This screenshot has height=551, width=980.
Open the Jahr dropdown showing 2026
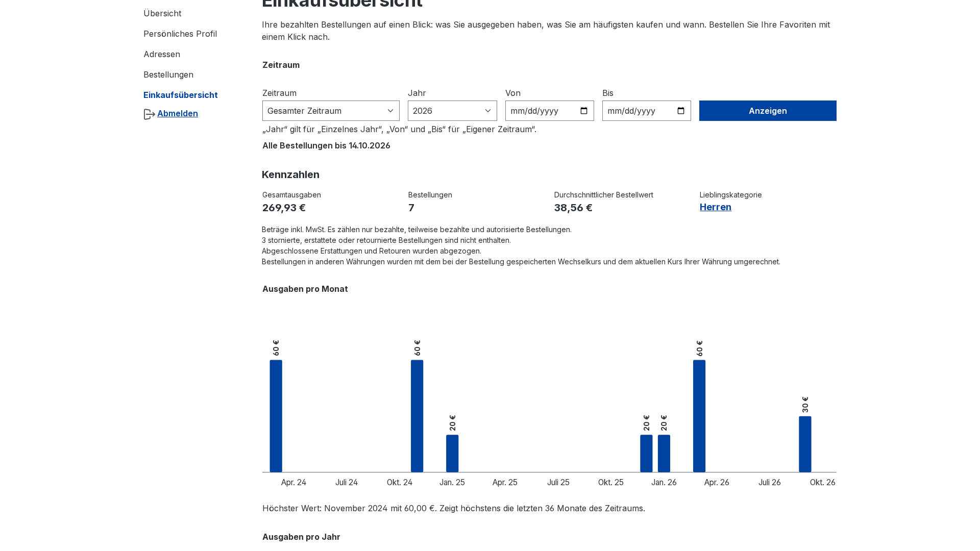coord(452,111)
